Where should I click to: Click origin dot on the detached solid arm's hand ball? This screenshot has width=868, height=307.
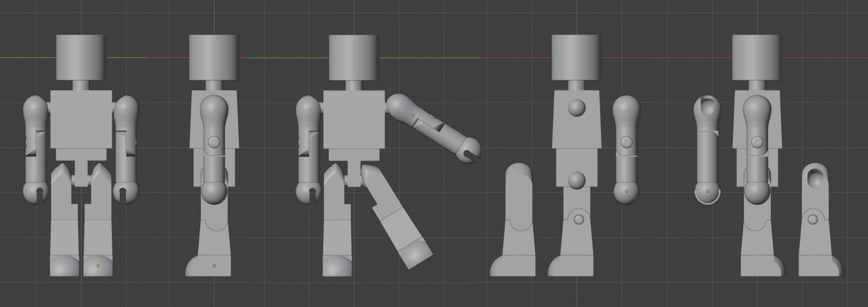click(627, 192)
